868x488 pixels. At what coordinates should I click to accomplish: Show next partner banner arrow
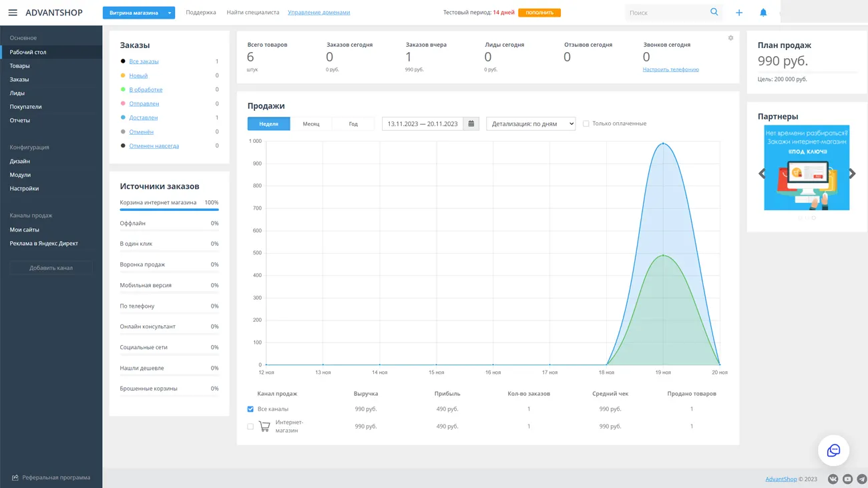click(x=852, y=174)
